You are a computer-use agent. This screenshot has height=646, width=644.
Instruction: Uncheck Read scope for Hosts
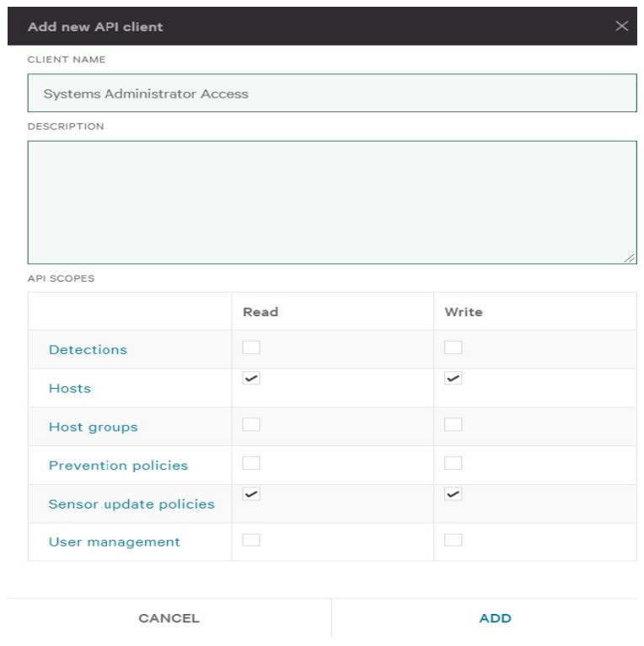(x=251, y=379)
